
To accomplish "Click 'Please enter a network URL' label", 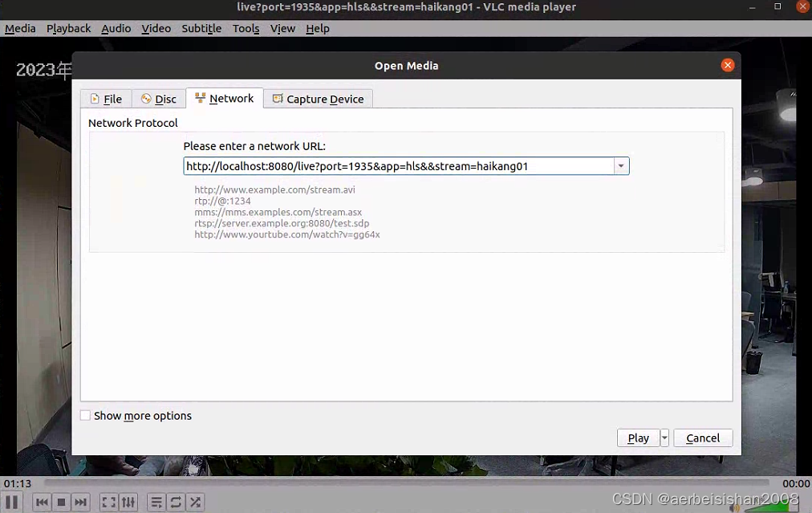I will click(x=254, y=146).
